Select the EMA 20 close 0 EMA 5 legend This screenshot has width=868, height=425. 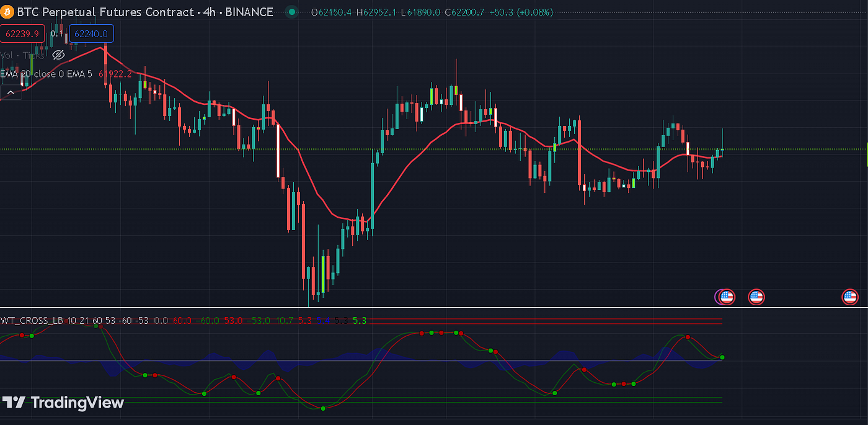[46, 74]
